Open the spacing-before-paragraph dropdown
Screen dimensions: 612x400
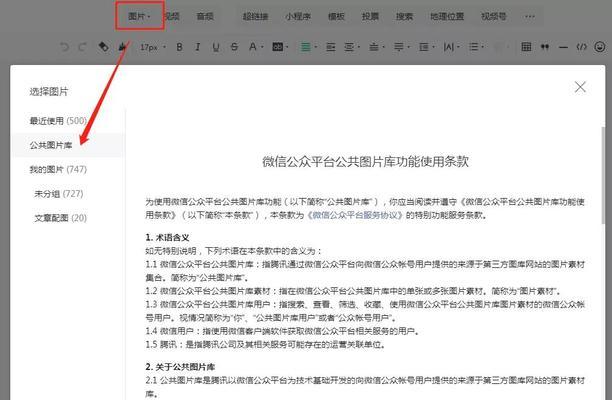click(x=377, y=47)
